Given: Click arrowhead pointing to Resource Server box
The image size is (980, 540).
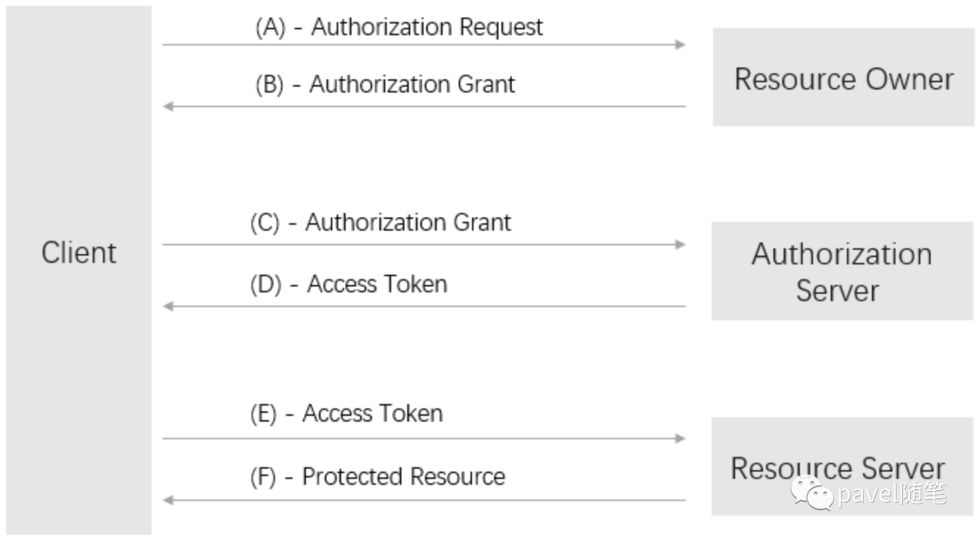Looking at the screenshot, I should coord(681,438).
